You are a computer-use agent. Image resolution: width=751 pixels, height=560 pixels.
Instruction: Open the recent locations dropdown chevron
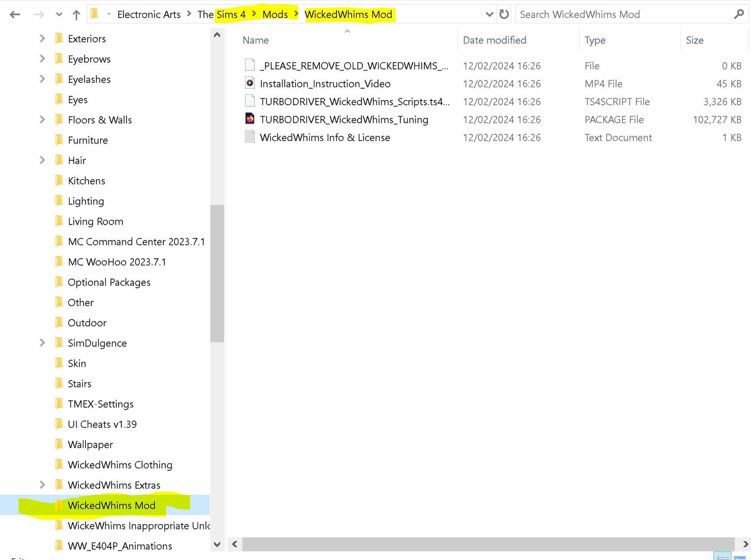[x=59, y=15]
